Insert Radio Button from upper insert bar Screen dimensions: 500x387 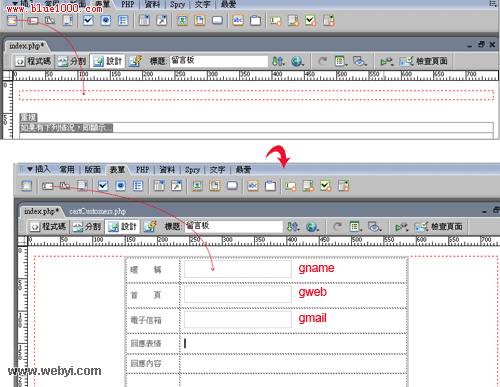click(106, 21)
